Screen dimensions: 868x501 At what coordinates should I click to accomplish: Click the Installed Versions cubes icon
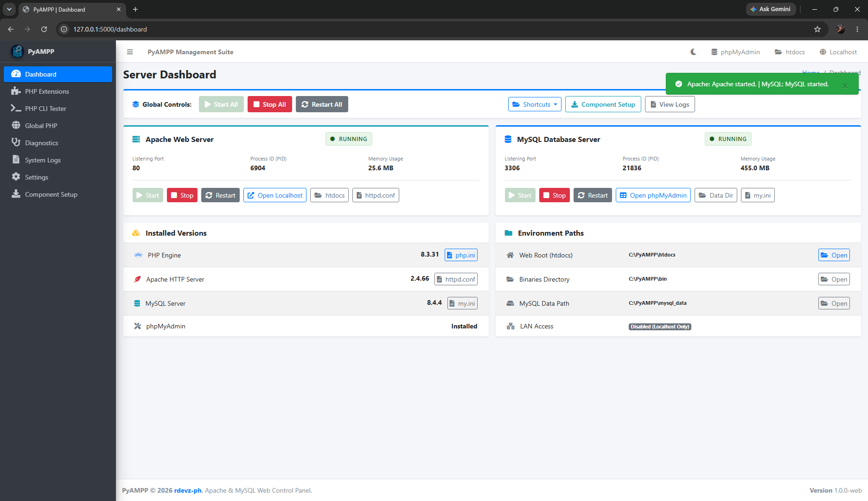click(136, 233)
